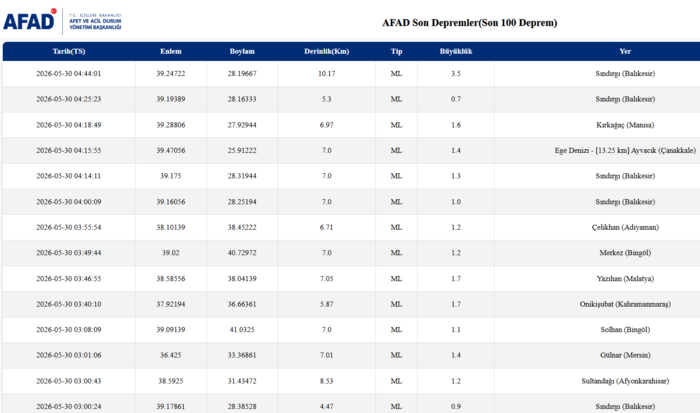Select longitude value 28.25194

(242, 202)
